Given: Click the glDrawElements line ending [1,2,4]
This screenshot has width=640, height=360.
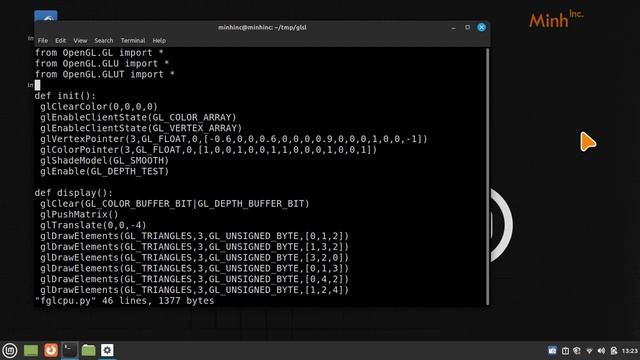Looking at the screenshot, I should click(194, 290).
